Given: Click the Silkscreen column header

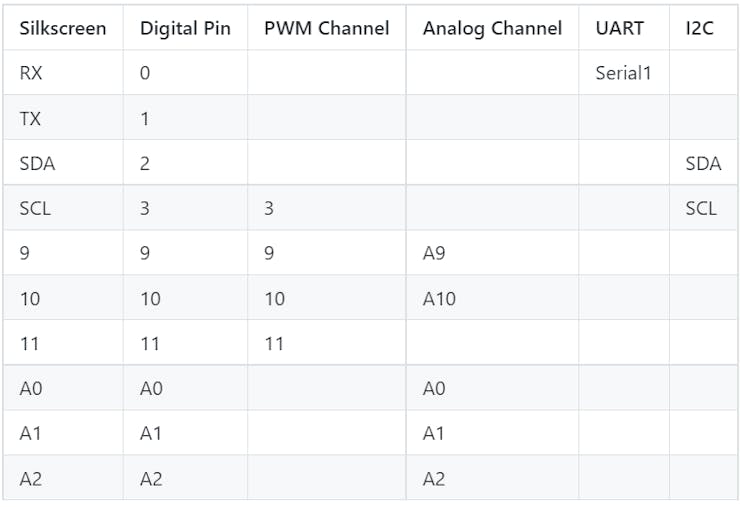Looking at the screenshot, I should coord(62,28).
